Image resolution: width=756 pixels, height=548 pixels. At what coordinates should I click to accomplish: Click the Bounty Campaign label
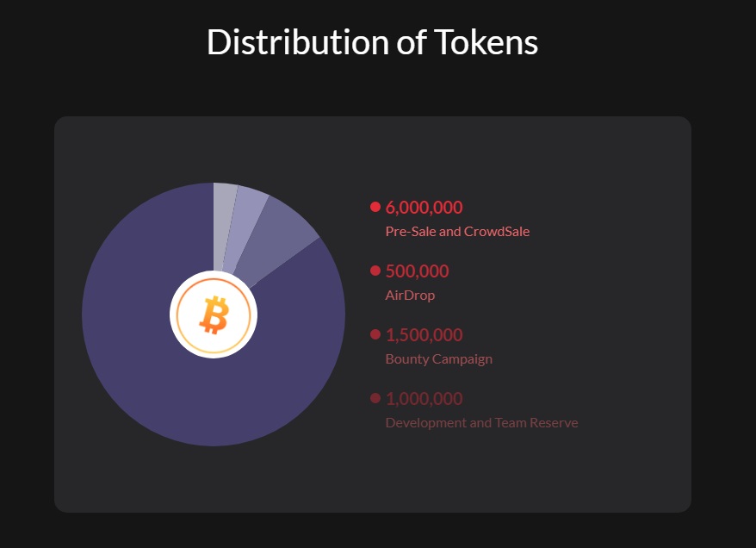439,359
